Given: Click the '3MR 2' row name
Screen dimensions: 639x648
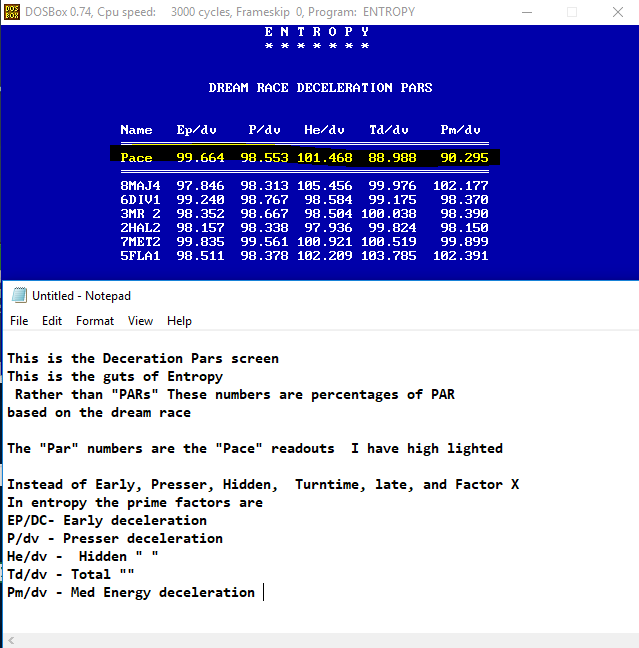Looking at the screenshot, I should point(140,214).
